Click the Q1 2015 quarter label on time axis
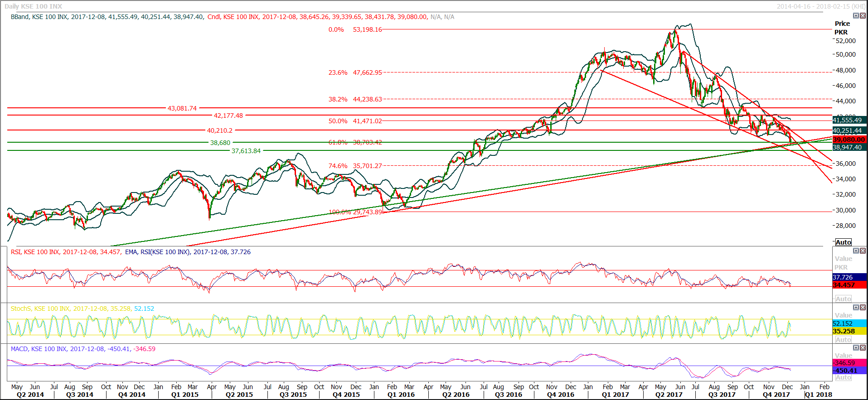The width and height of the screenshot is (868, 400). point(185,395)
